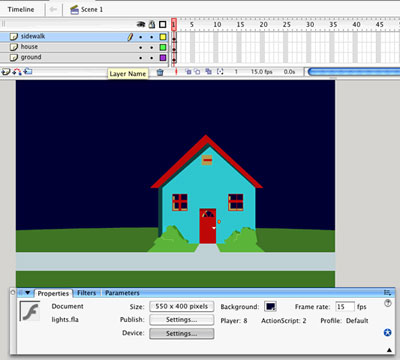The image size is (400, 360).
Task: Open the Properties panel options menu icon
Action: (387, 293)
